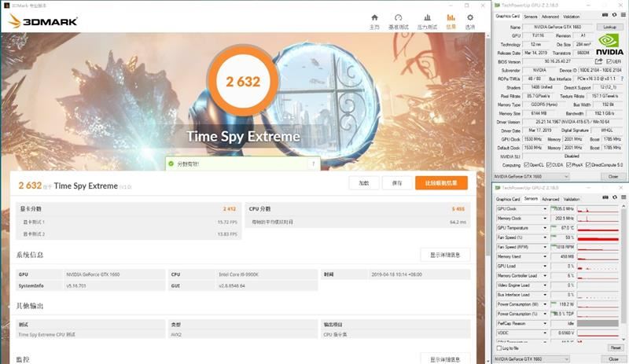Viewport: 629px width, 364px height.
Task: Click Close button in Graphics Card GPU-Z window
Action: pyautogui.click(x=613, y=177)
